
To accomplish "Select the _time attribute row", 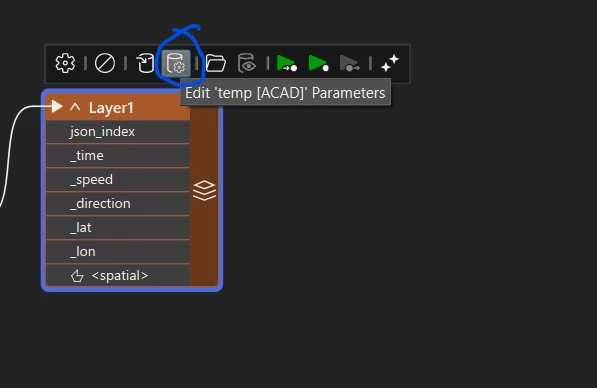I will click(118, 156).
